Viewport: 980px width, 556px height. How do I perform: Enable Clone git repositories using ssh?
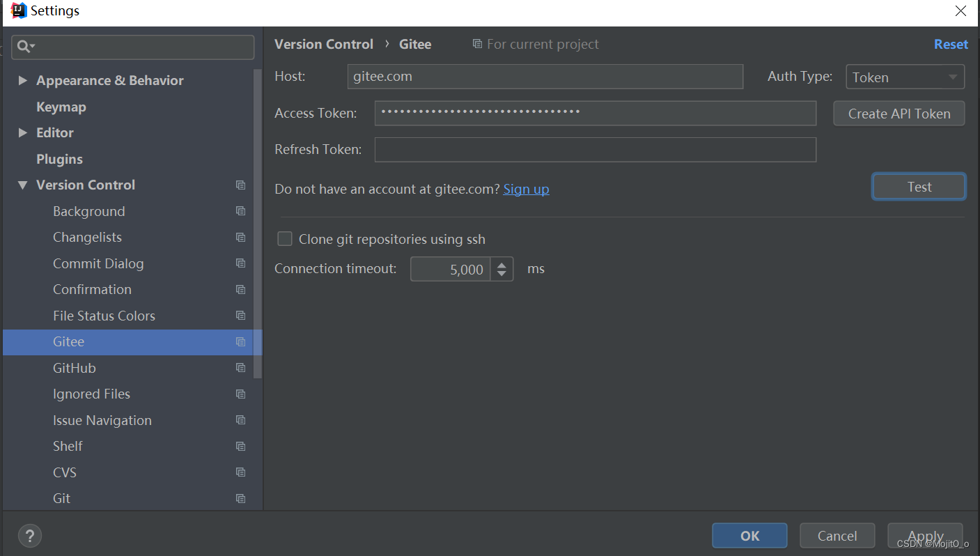tap(285, 239)
